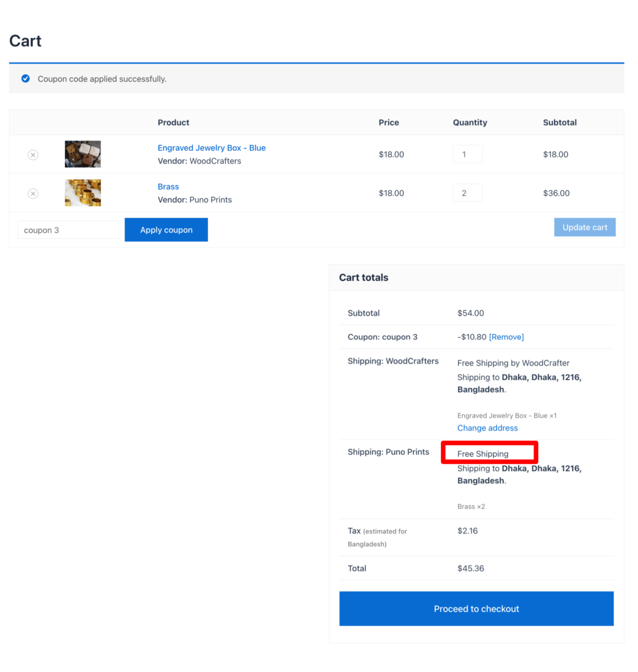Open the Engraved Jewelry Box product thumbnail

(83, 154)
